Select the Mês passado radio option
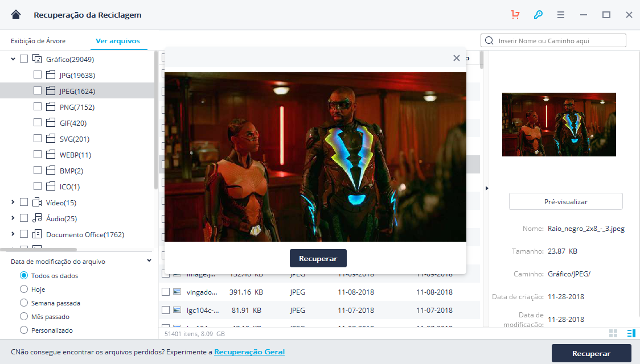This screenshot has width=640, height=364. point(24,317)
